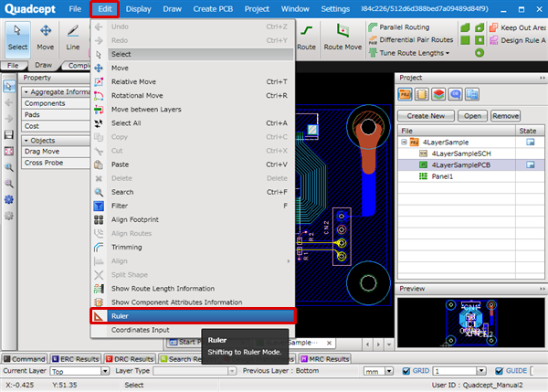Activate the Route Move tool
Screen dimensions: 548x392
pyautogui.click(x=342, y=39)
